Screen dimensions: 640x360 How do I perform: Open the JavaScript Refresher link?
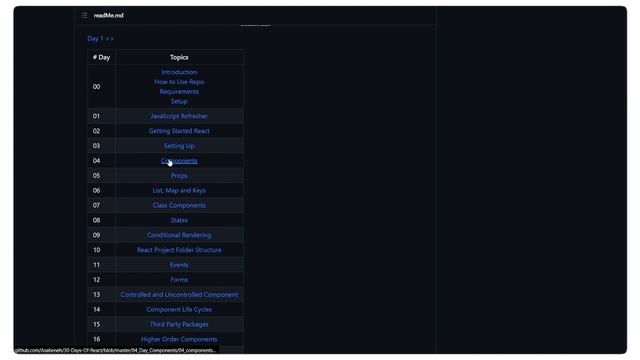(x=179, y=116)
